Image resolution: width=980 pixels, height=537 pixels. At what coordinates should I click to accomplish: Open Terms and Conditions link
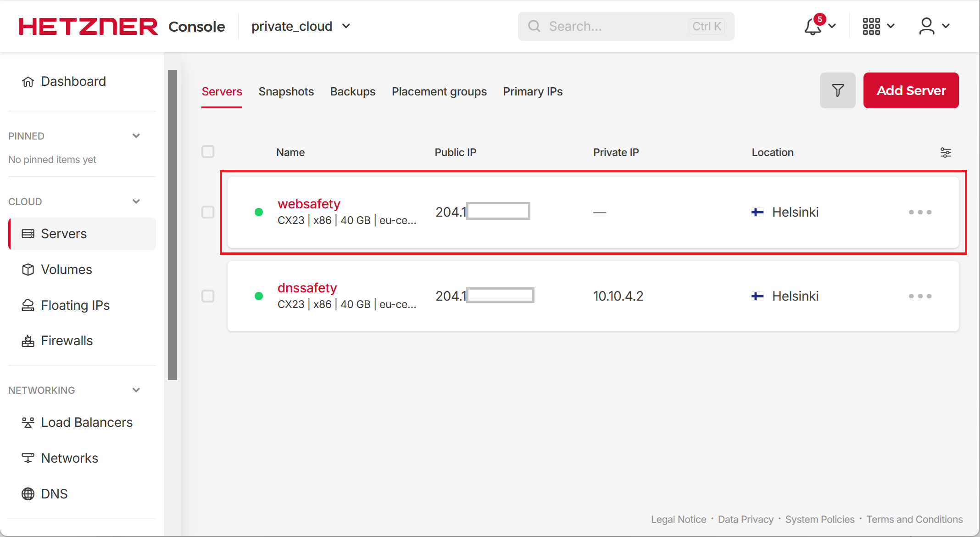coord(914,519)
